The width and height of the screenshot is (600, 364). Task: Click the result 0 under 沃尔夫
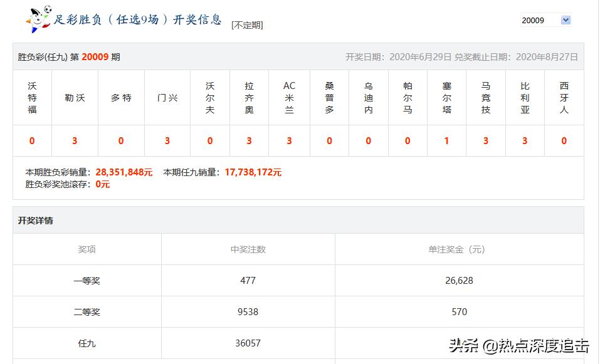(x=209, y=141)
